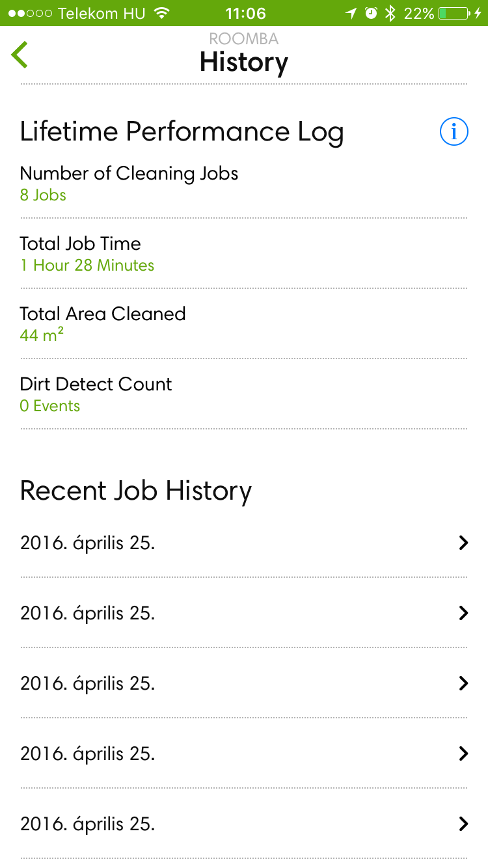
Task: Tap the History page title
Action: (243, 62)
